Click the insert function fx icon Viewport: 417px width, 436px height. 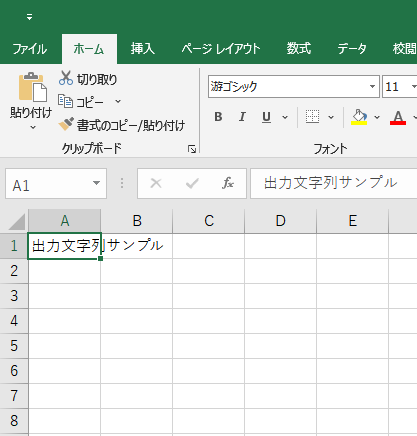(228, 183)
